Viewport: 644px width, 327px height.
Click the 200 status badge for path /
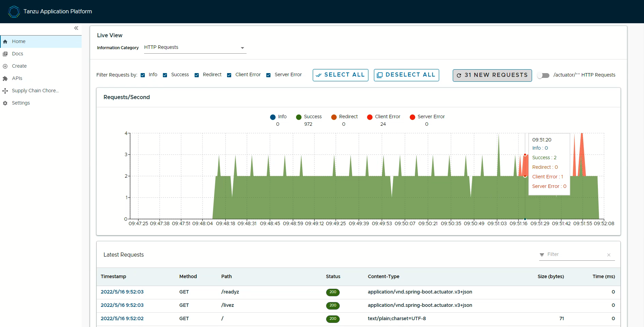point(333,319)
